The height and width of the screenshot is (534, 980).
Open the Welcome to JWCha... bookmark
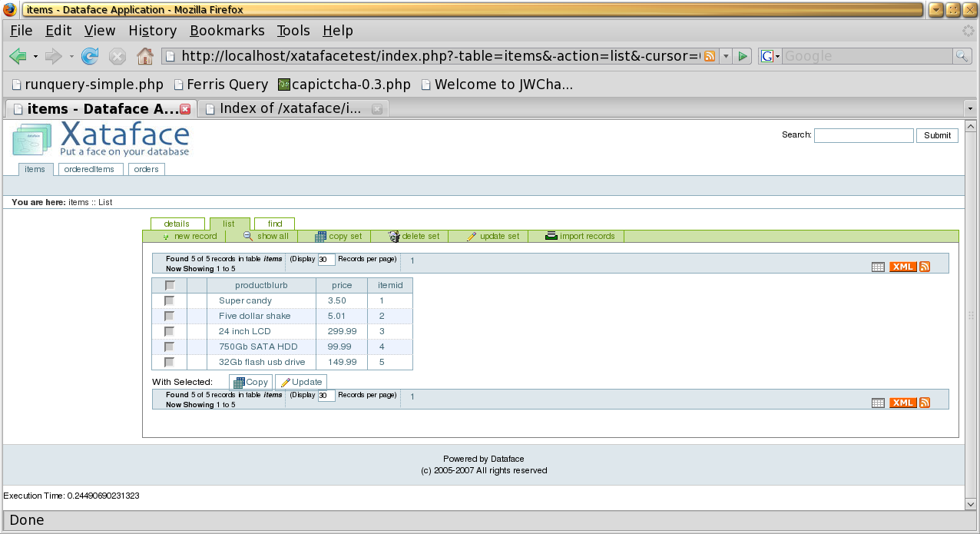[x=497, y=85]
